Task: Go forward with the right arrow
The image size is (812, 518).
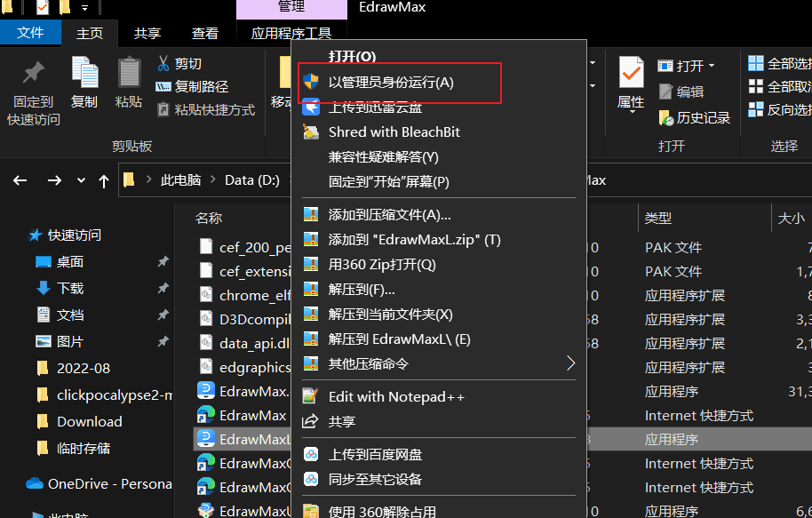Action: tap(54, 180)
